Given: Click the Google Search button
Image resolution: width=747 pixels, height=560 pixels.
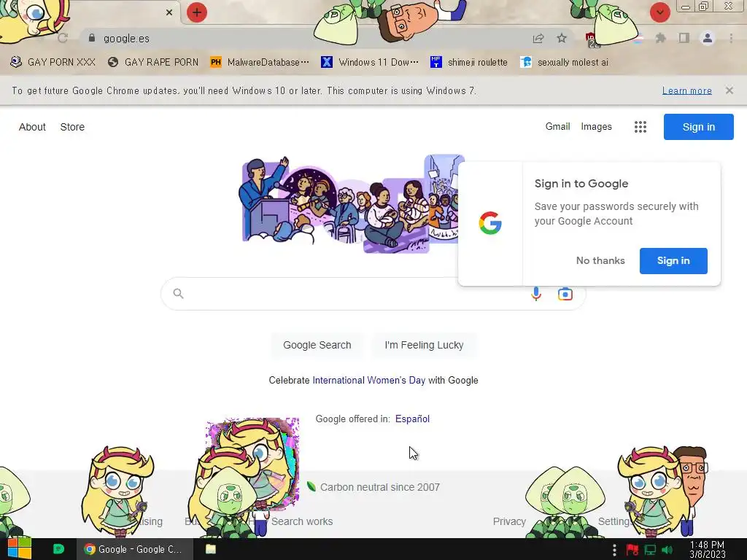Looking at the screenshot, I should (317, 345).
